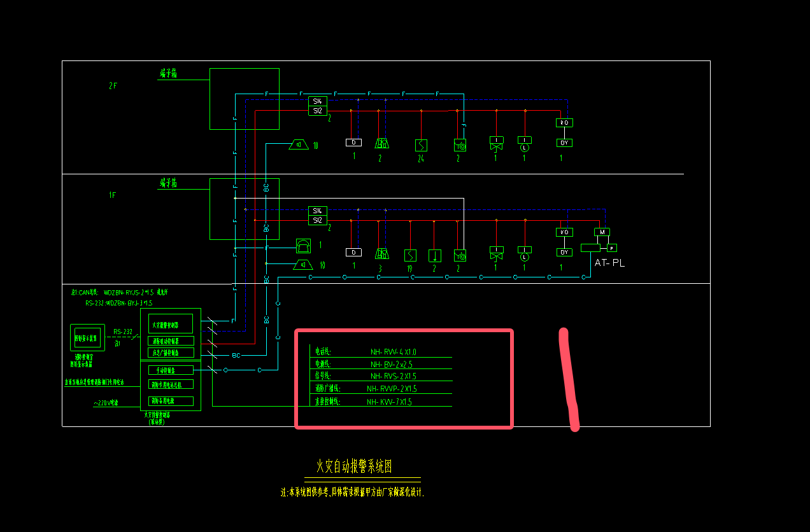Click the 1F SI2 isolator box
The width and height of the screenshot is (810, 532).
pyautogui.click(x=318, y=220)
